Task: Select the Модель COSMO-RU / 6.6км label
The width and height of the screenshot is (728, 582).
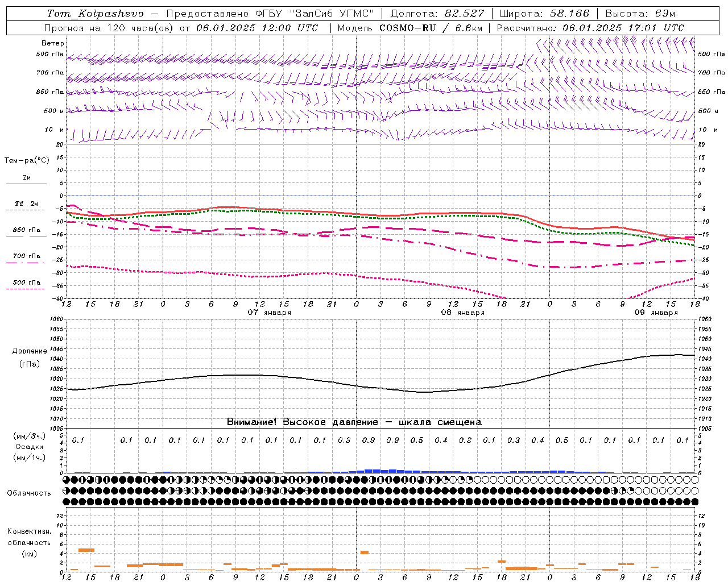Action: (410, 28)
